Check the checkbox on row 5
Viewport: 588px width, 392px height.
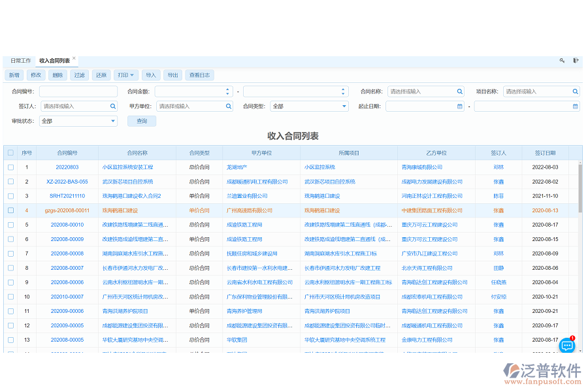[10, 224]
